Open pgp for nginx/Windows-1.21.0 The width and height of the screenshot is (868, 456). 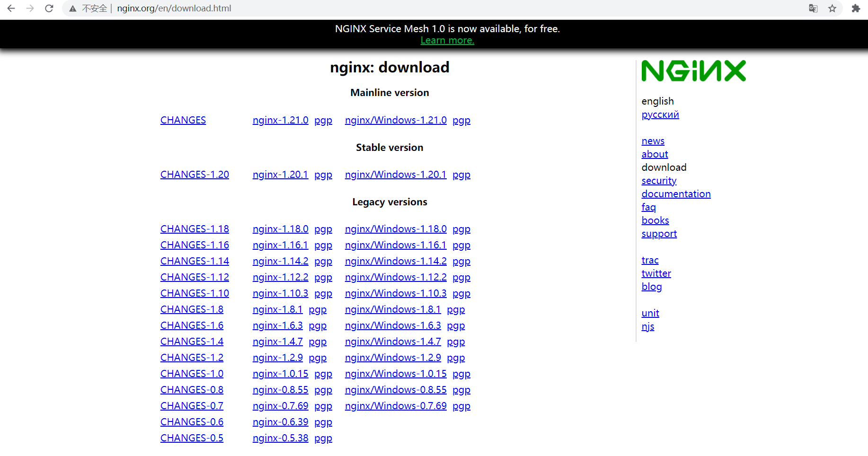pos(461,121)
